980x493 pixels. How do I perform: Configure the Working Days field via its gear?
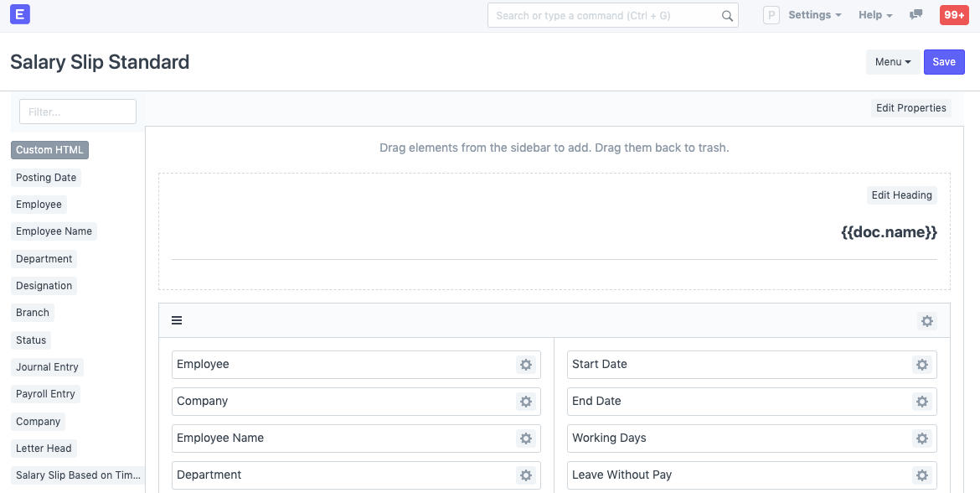[x=921, y=439]
